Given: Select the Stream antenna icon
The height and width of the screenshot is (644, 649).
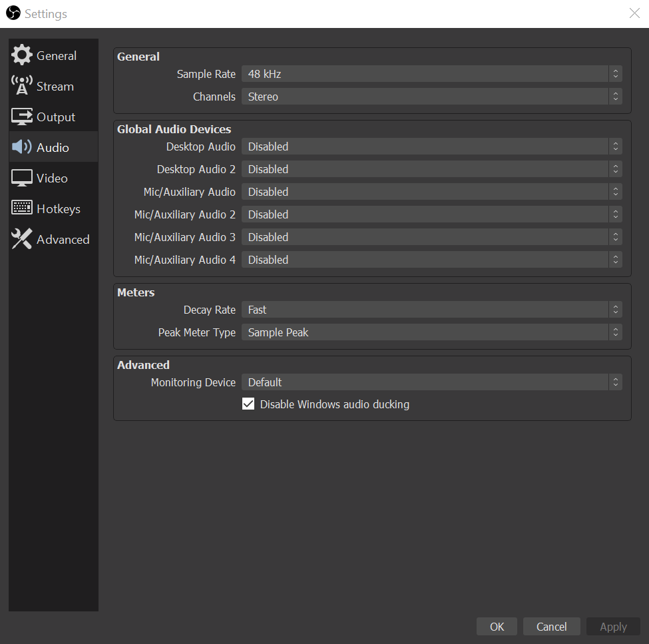Looking at the screenshot, I should [x=22, y=86].
